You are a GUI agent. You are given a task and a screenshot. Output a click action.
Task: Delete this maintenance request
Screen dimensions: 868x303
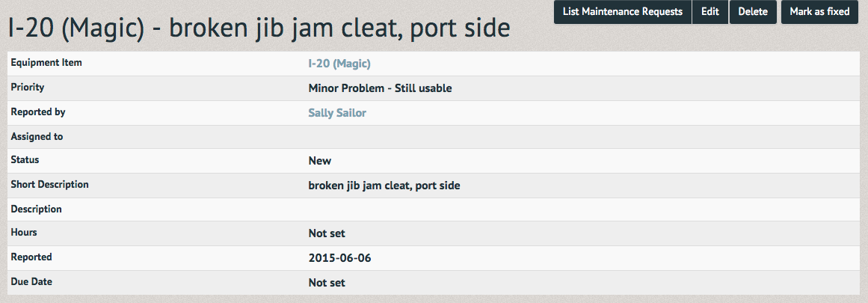click(753, 12)
